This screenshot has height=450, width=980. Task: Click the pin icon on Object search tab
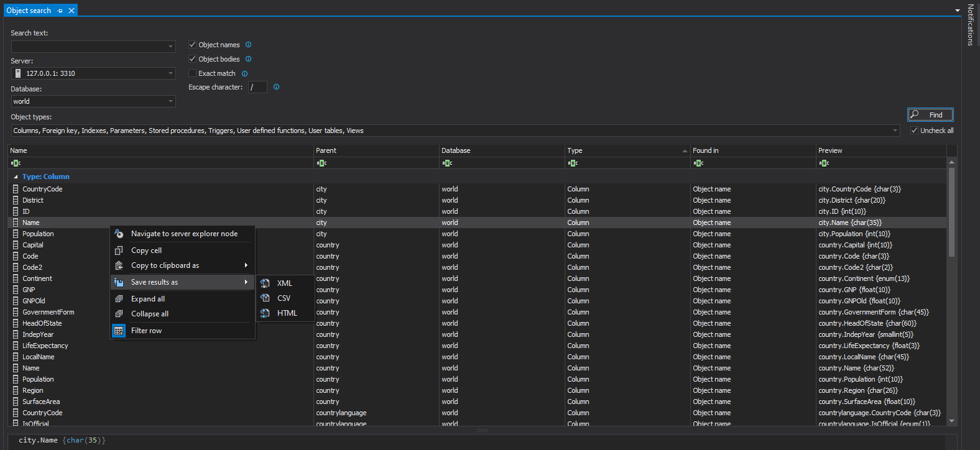60,11
